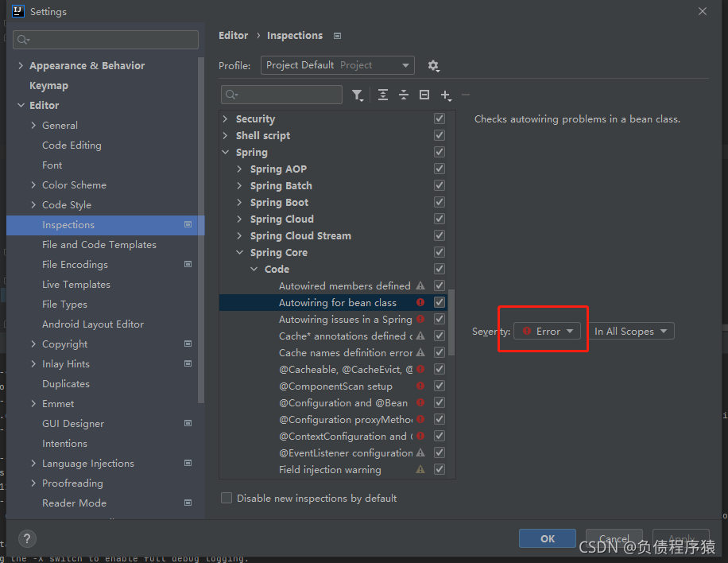The height and width of the screenshot is (563, 728).
Task: Expand the Security inspections node
Action: (225, 118)
